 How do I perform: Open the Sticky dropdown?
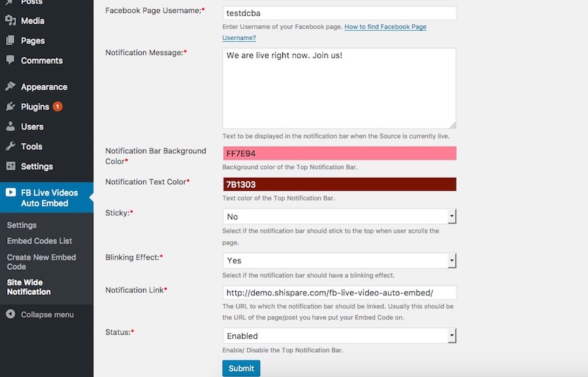[x=339, y=216]
